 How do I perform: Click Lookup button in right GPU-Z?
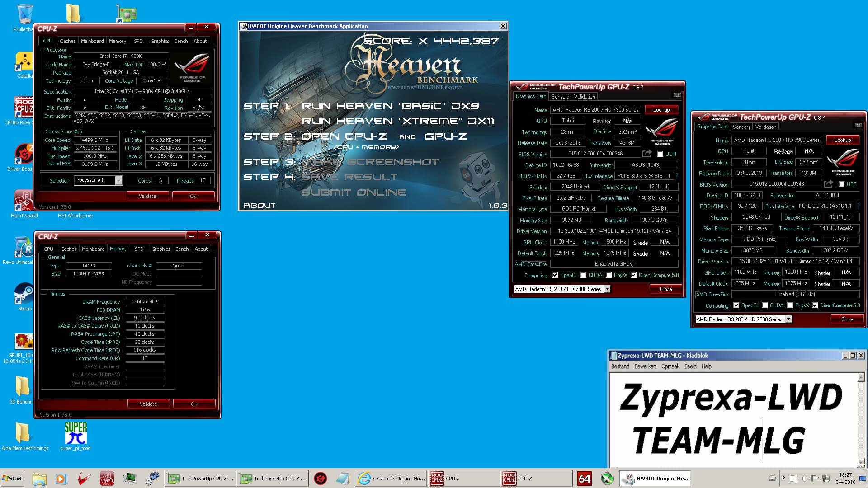tap(843, 140)
